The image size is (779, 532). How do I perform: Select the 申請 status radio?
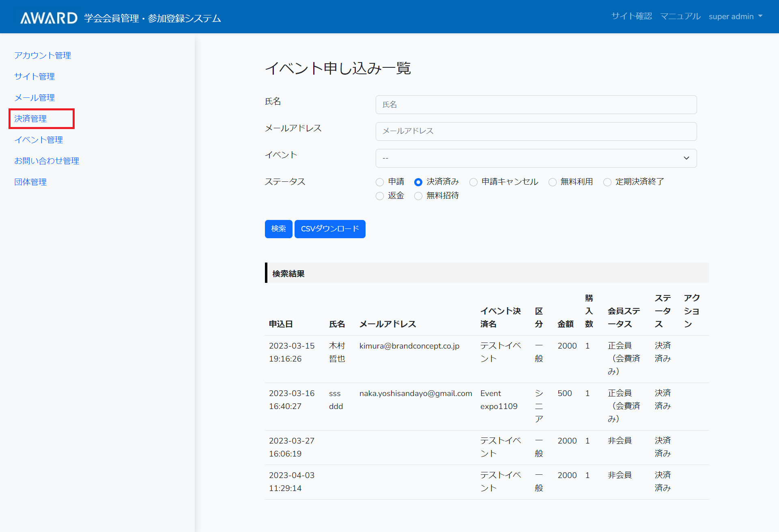pos(380,182)
